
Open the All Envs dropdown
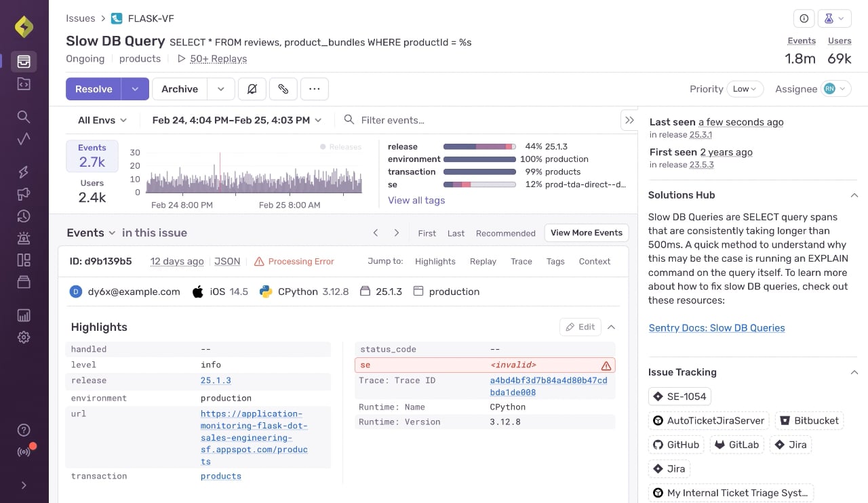tap(102, 120)
